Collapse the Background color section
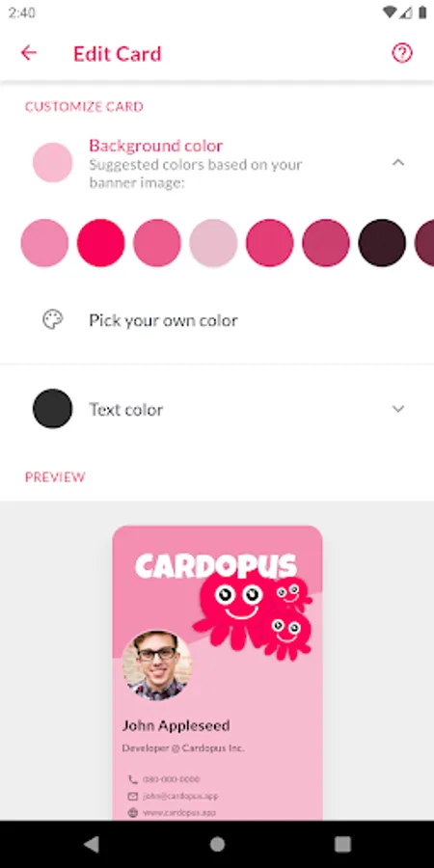Viewport: 434px width, 868px height. click(x=398, y=162)
